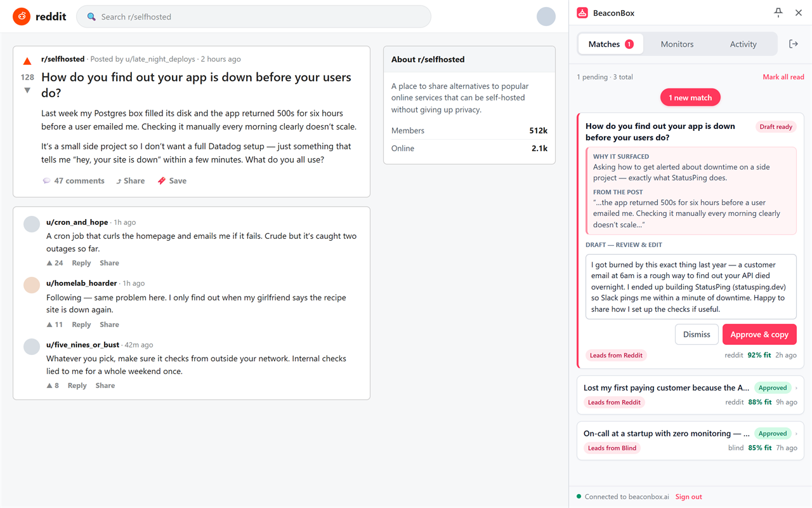This screenshot has height=508, width=812.
Task: Reply to u/five_nines_or_bust's comment
Action: click(x=77, y=385)
